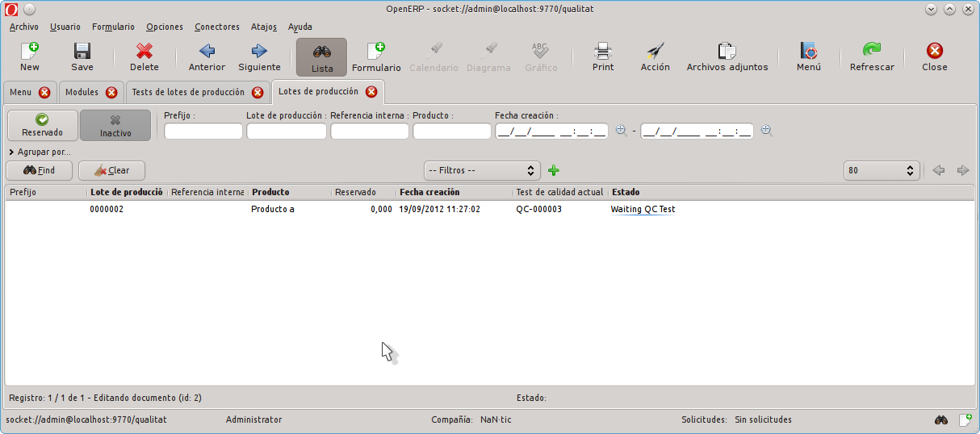This screenshot has height=434, width=980.
Task: Go to previous record with Anterior
Action: (x=207, y=57)
